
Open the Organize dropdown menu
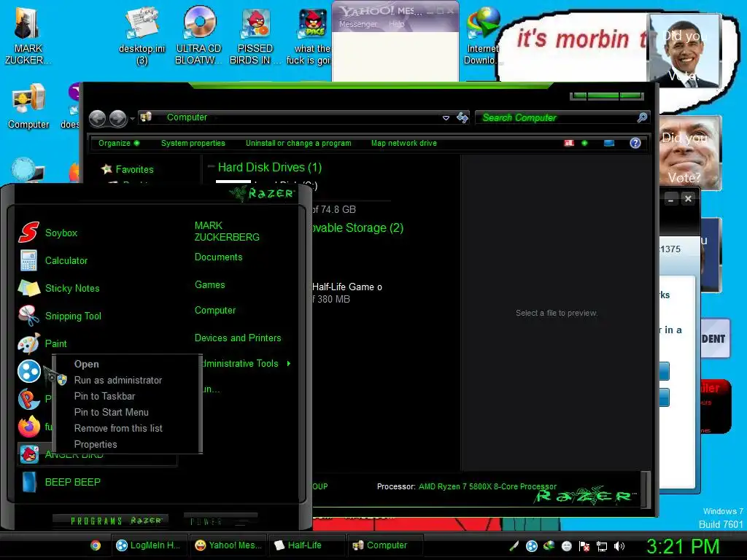click(x=119, y=143)
